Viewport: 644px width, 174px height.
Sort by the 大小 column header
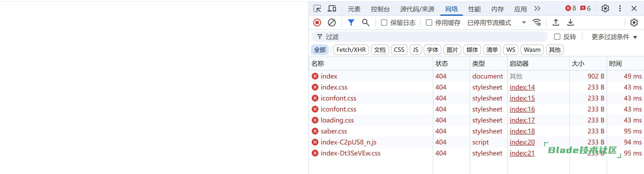click(x=588, y=64)
